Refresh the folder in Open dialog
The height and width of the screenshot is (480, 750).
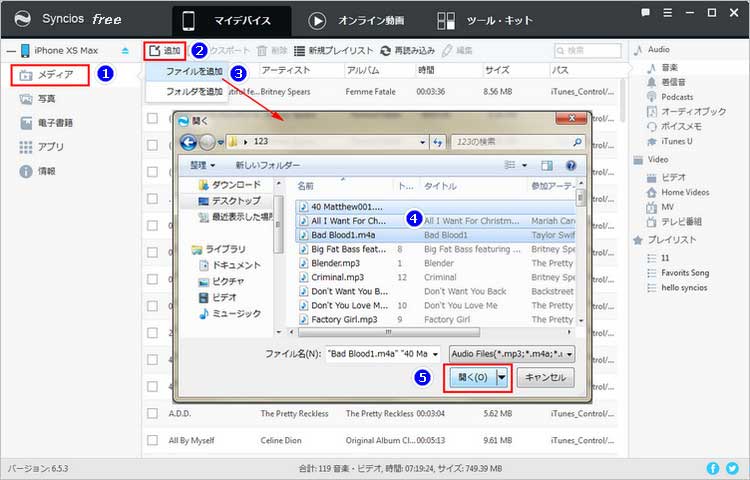[x=438, y=142]
